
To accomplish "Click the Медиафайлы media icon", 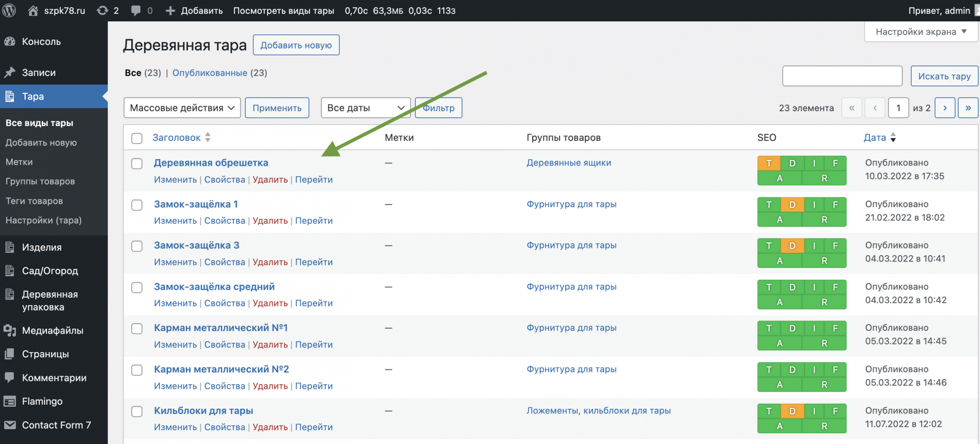I will (x=10, y=331).
